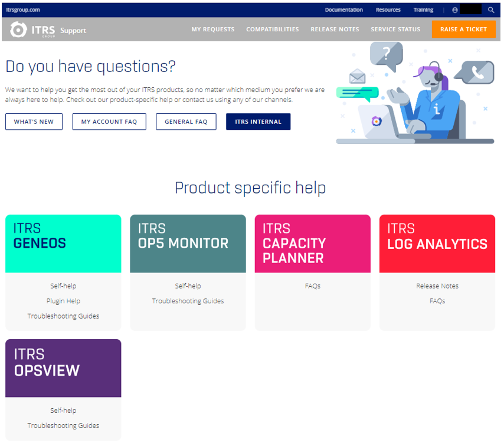Open the General FAQ button

(186, 122)
